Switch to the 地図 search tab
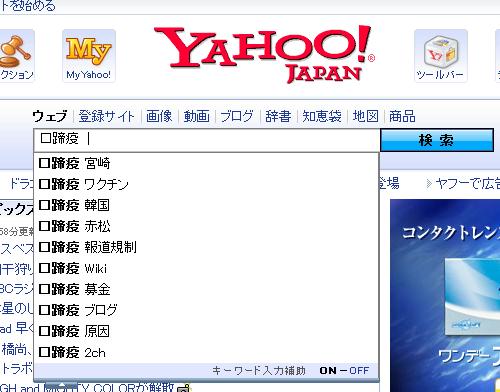 (x=366, y=116)
